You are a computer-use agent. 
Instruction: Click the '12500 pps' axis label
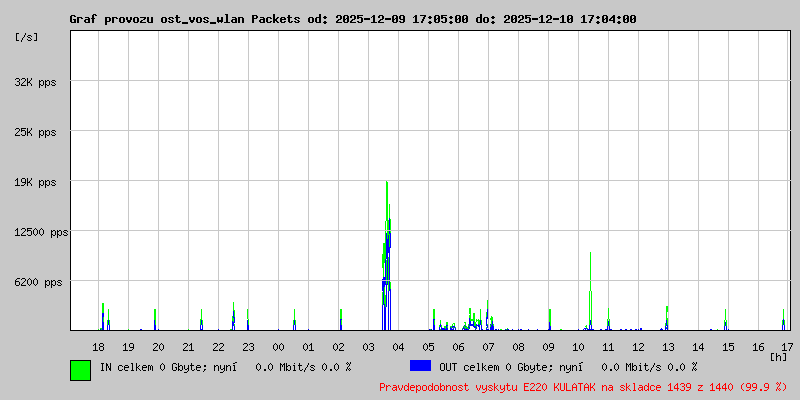coord(41,232)
